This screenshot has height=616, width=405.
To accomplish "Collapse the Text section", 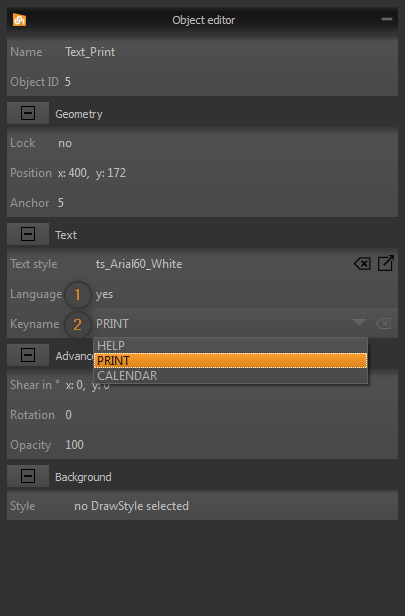I will click(x=28, y=235).
